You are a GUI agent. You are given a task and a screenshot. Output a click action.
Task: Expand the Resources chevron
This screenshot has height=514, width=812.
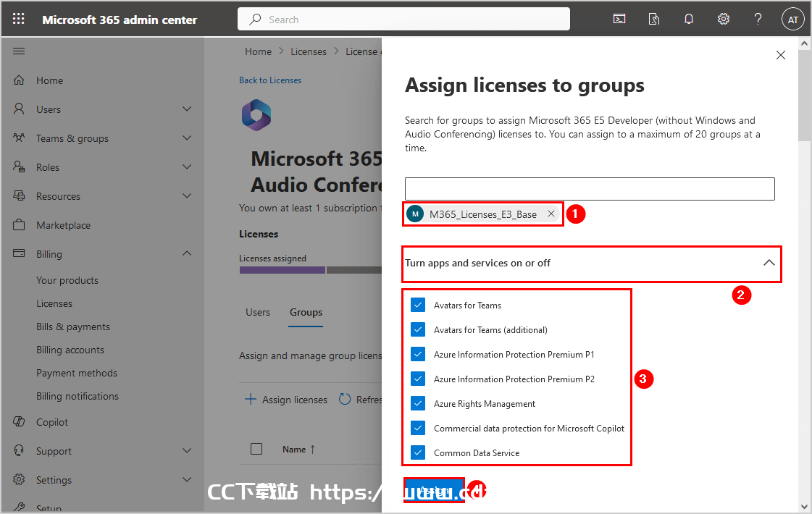[187, 195]
